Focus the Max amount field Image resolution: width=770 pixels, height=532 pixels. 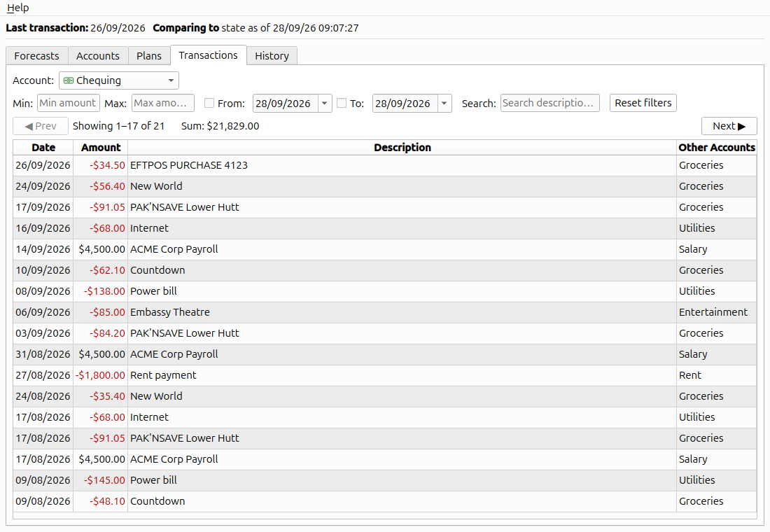coord(162,103)
